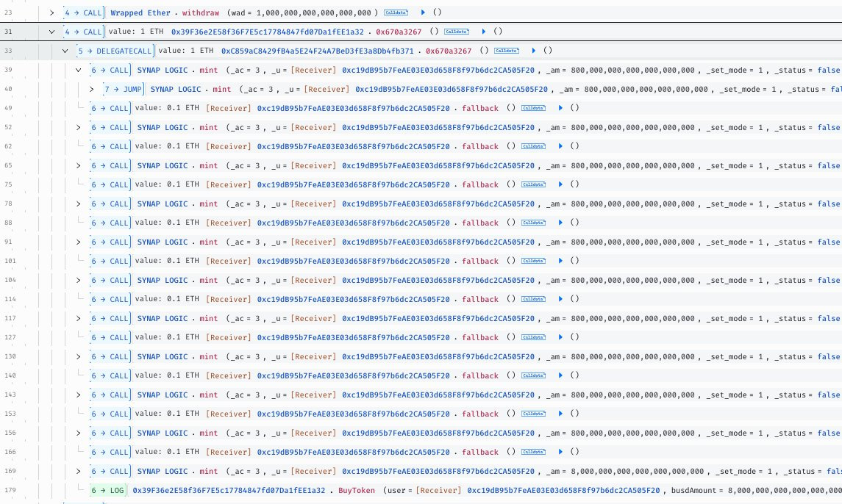842x504 pixels.
Task: Click the Calldata badge on line 140 fallback
Action: 533,375
